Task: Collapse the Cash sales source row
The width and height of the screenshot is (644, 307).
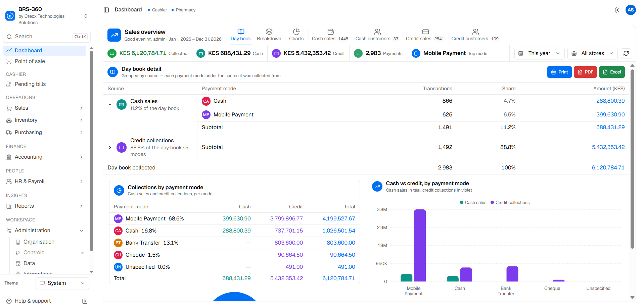Action: [110, 105]
